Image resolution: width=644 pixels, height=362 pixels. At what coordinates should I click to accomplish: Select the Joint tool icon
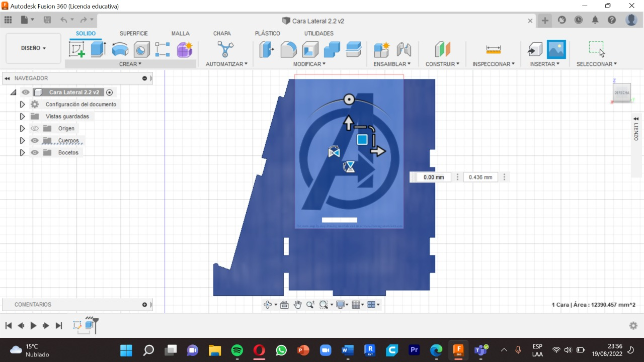click(404, 49)
